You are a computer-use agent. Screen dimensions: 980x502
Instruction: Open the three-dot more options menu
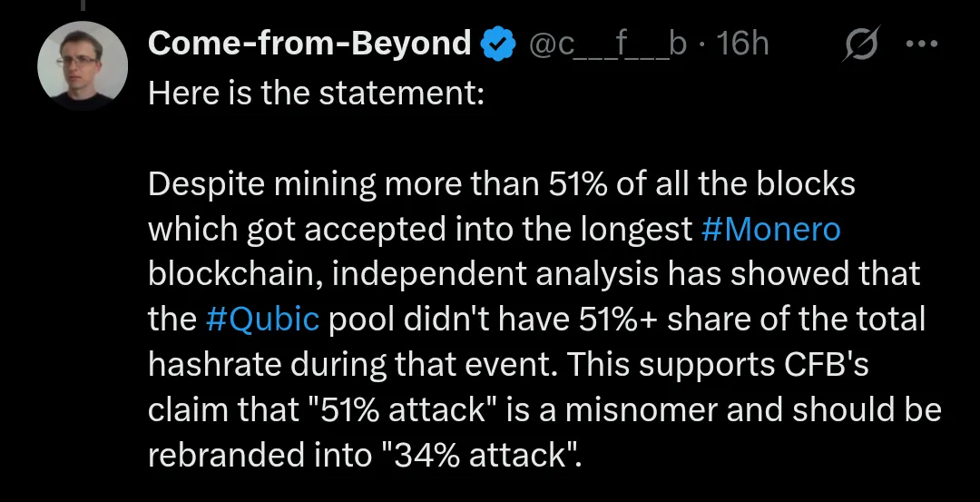point(921,44)
